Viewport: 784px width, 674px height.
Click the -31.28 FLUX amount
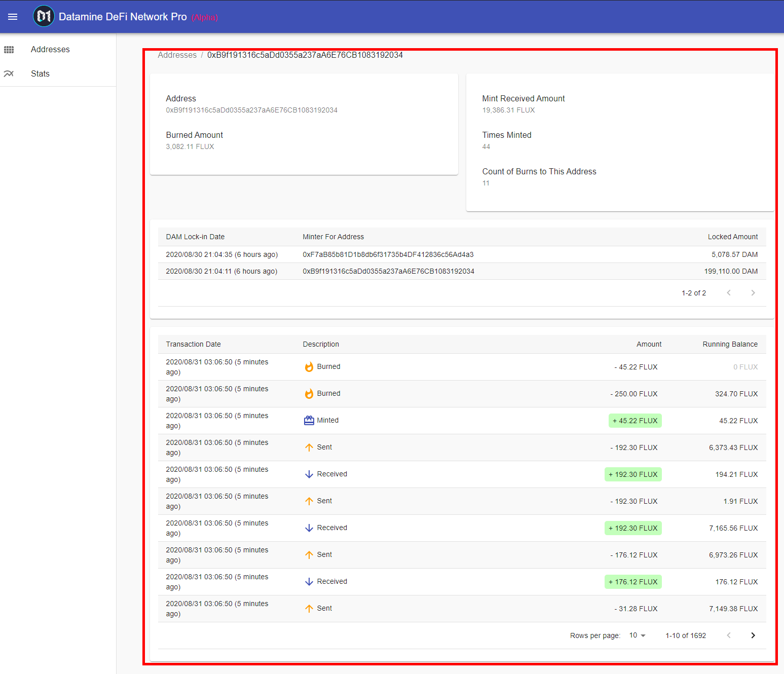tap(636, 609)
